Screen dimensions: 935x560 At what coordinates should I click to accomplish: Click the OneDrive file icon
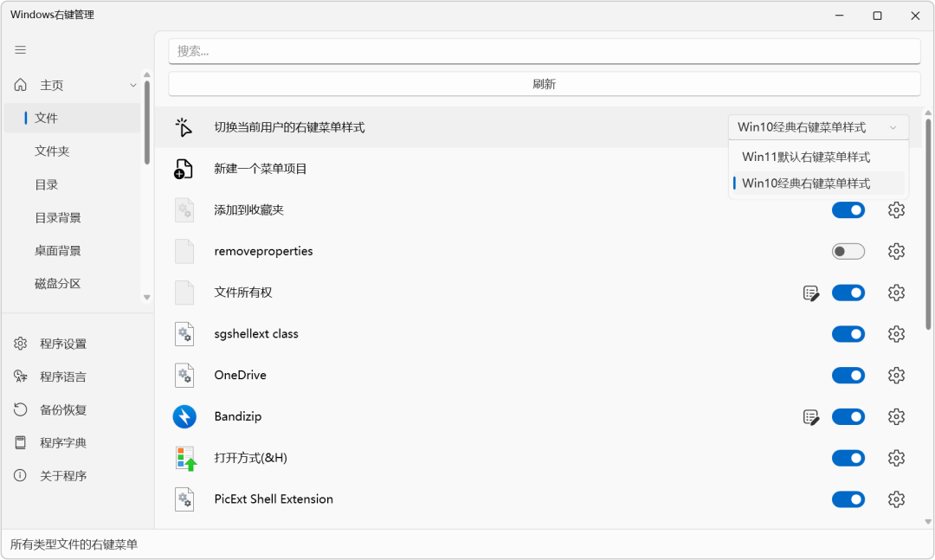(184, 375)
